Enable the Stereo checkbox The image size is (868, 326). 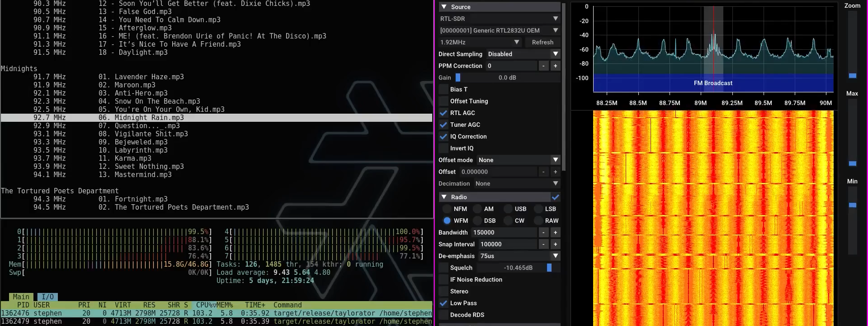(443, 291)
